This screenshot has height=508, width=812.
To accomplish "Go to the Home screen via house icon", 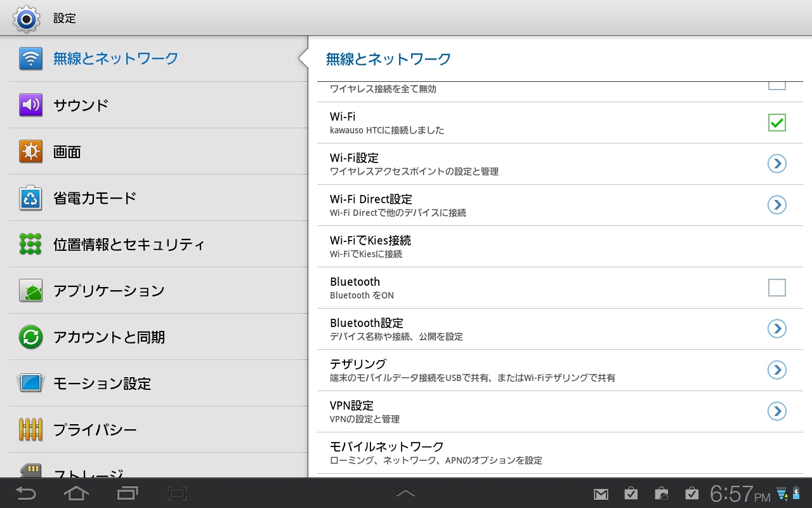I will 76,493.
